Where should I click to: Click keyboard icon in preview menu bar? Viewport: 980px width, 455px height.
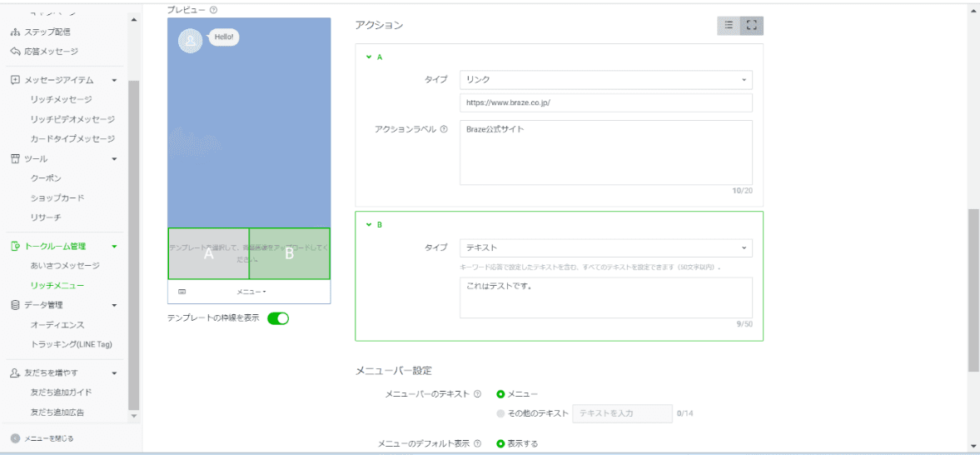(x=182, y=292)
